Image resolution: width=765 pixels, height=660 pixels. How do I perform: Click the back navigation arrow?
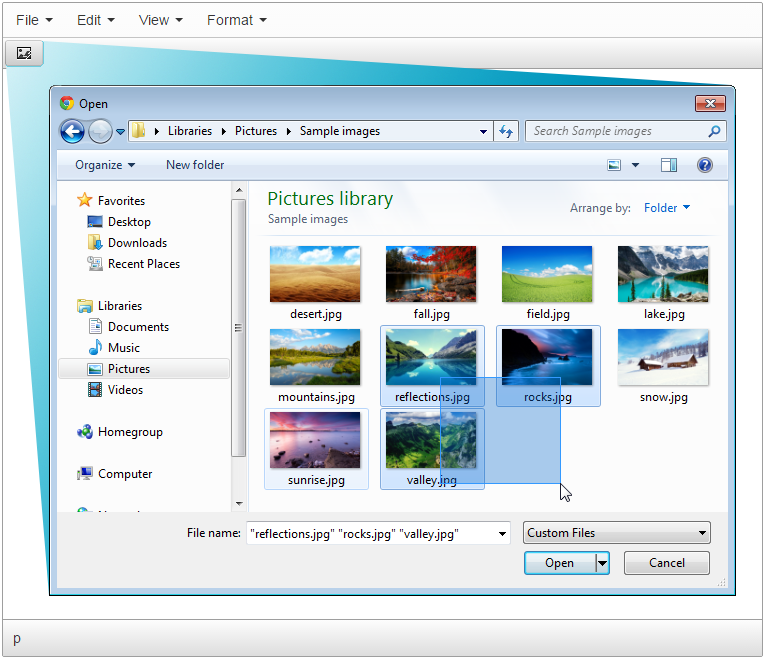(72, 131)
